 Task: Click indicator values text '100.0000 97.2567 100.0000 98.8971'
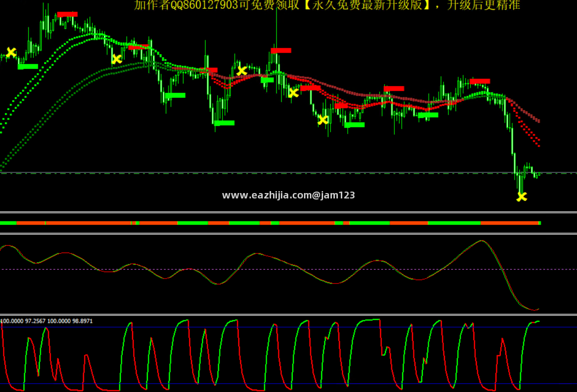46,321
